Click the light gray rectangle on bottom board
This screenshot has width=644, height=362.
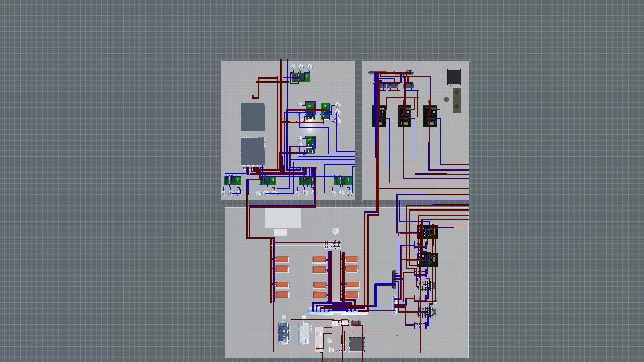tap(283, 218)
